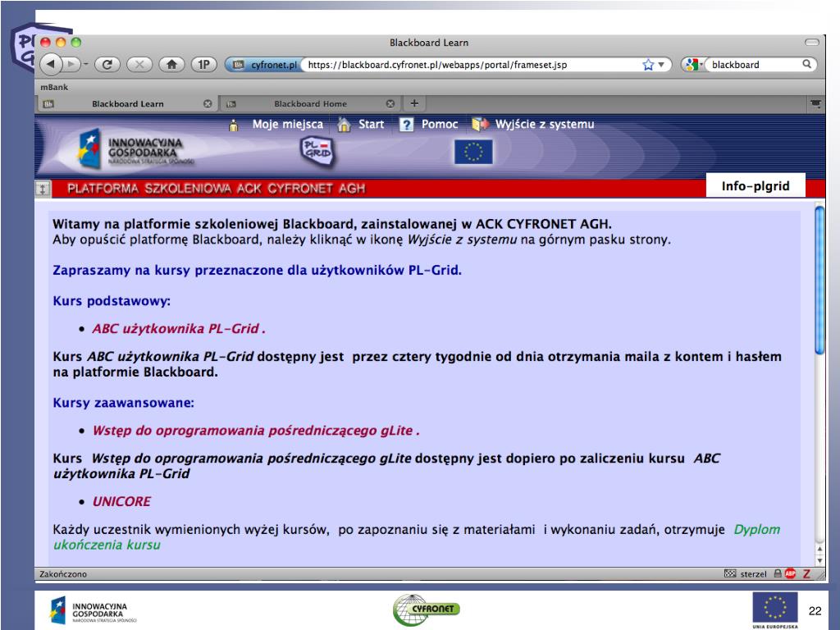Click the question mark help icon
This screenshot has height=630, width=840.
(x=407, y=125)
